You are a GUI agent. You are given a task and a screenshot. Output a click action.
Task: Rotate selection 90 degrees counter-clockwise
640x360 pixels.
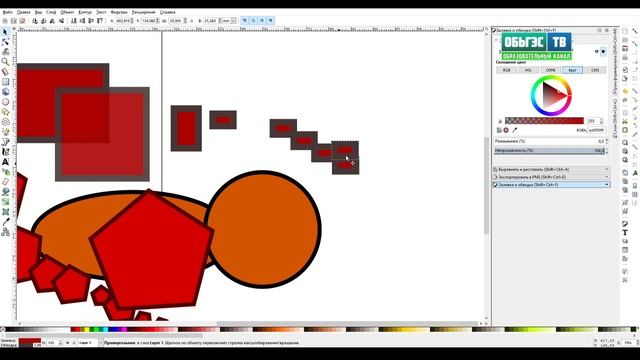[x=35, y=20]
